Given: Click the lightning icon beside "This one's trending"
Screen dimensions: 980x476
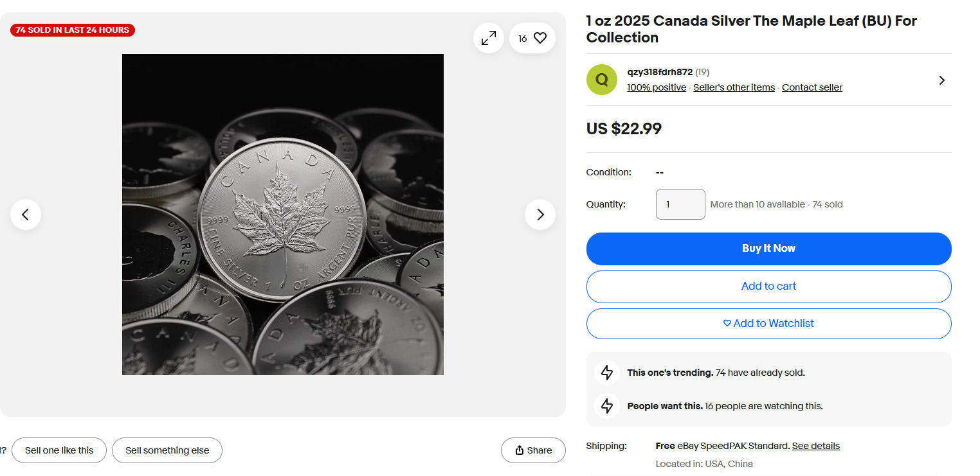Looking at the screenshot, I should tap(607, 373).
